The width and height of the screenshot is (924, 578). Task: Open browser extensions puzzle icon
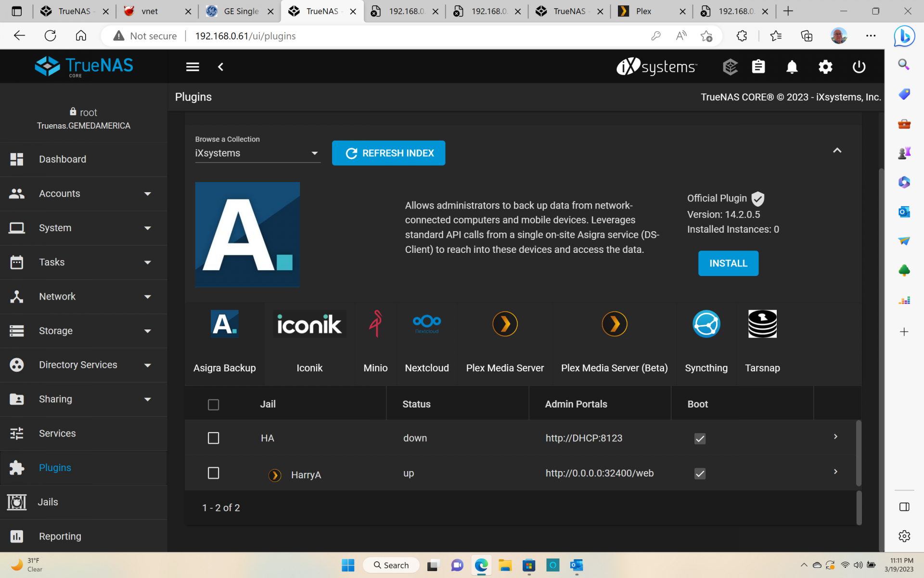coord(742,36)
